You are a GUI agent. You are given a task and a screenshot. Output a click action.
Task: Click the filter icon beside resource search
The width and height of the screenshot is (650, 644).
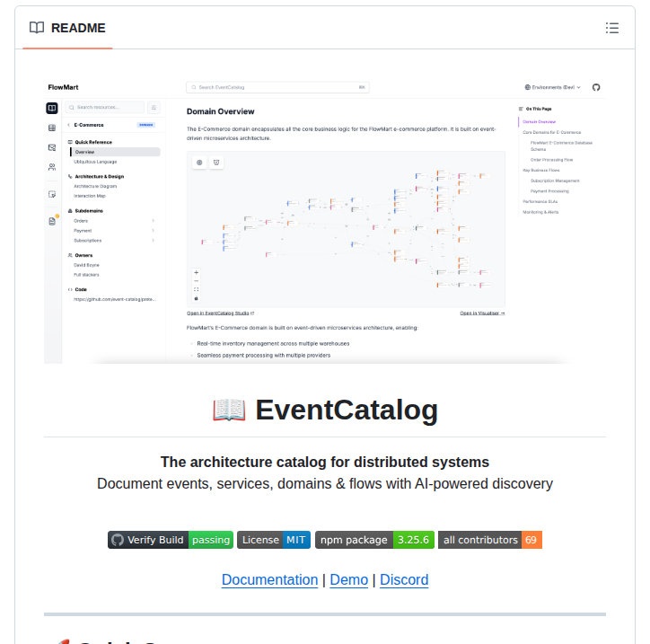(154, 107)
